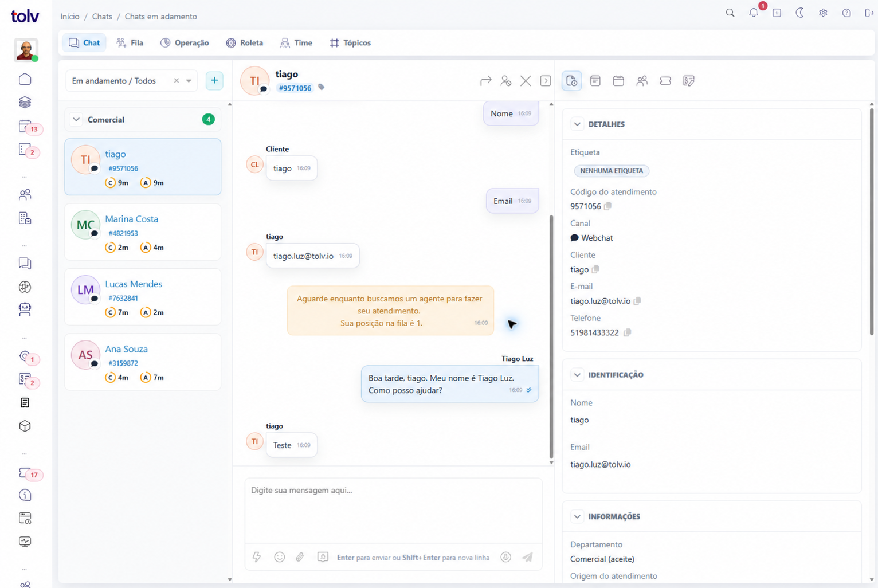Click the Chats breadcrumb link
Viewport: 878px width, 588px height.
tap(102, 16)
